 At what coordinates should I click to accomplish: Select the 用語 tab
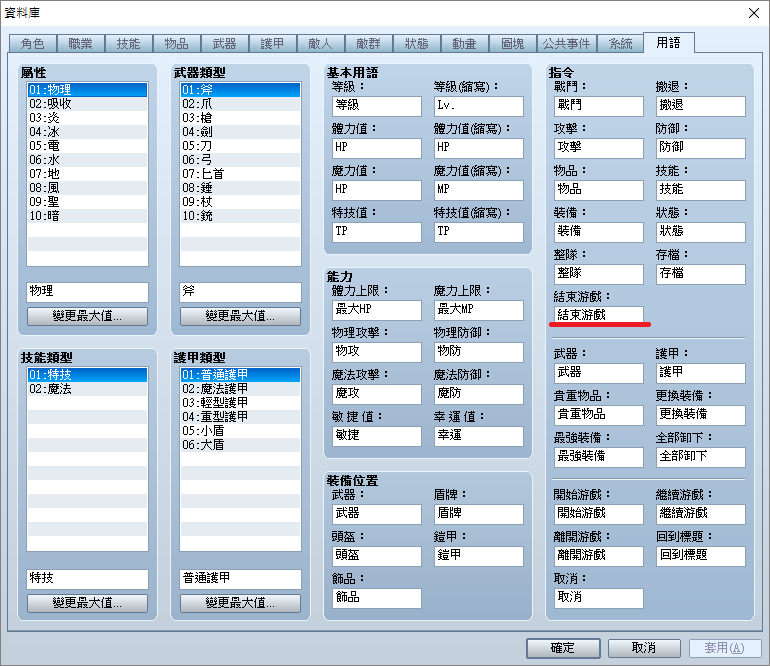669,43
